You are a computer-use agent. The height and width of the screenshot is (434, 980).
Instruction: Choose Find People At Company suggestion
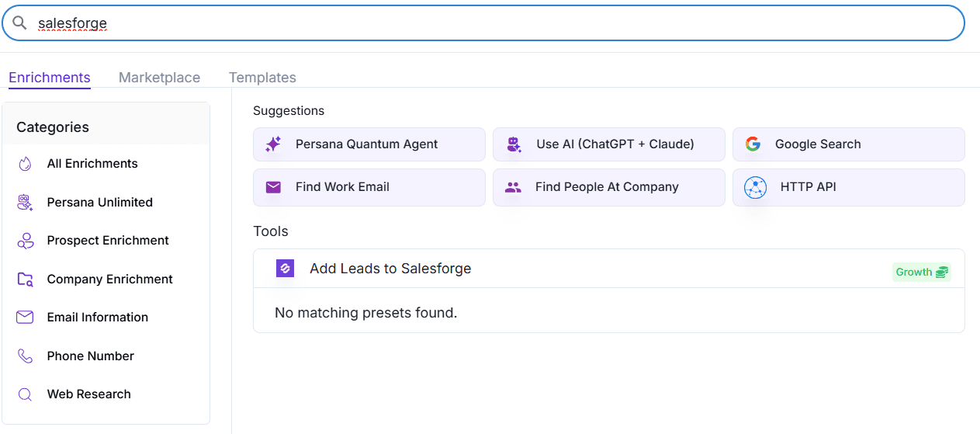click(609, 187)
